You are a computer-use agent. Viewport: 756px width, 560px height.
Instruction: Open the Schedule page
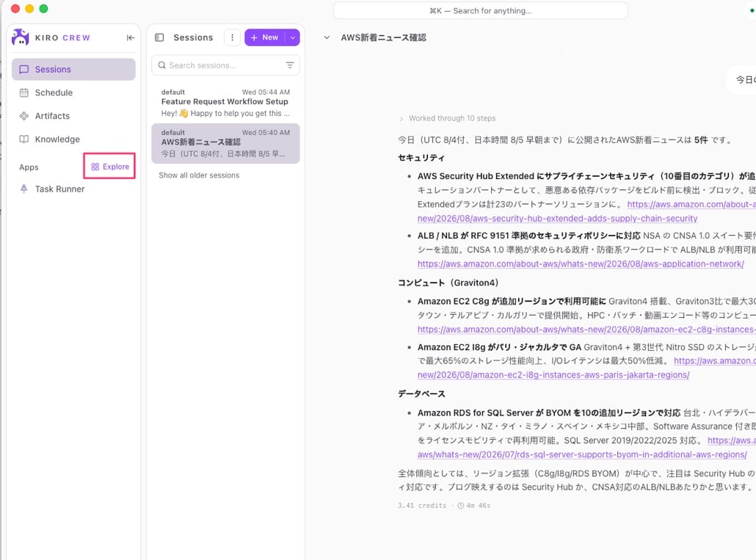pyautogui.click(x=73, y=92)
